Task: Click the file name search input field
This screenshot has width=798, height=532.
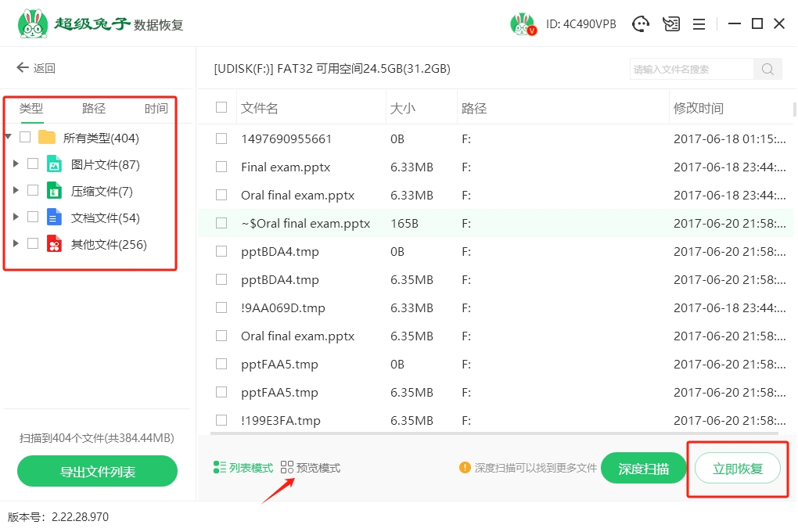Action: [x=691, y=69]
